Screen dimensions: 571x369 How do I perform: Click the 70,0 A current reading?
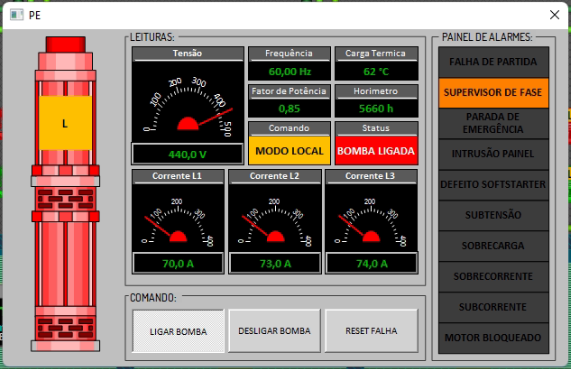point(178,263)
